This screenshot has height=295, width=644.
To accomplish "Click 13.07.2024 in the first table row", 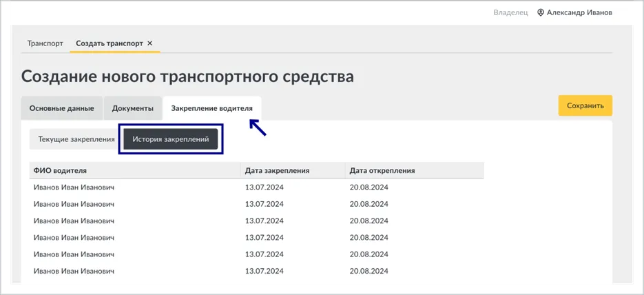I will coord(264,187).
